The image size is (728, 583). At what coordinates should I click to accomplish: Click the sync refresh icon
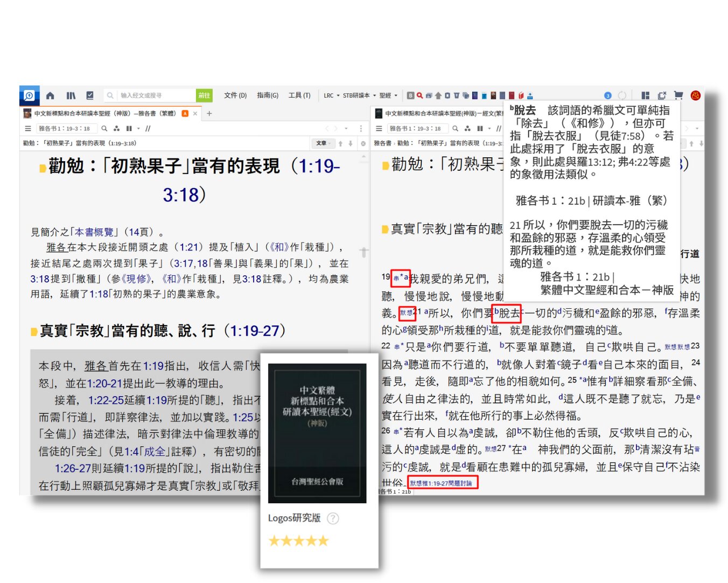[622, 95]
